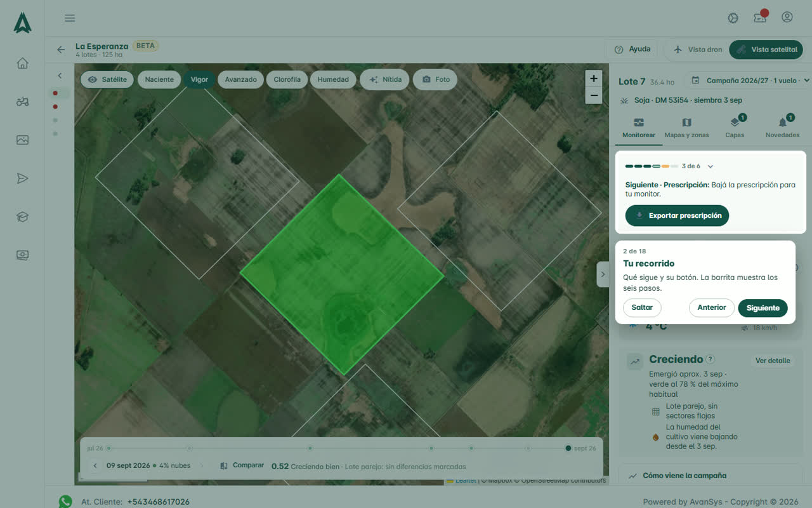This screenshot has width=812, height=508.
Task: Select the Avanzado map layer
Action: click(x=241, y=79)
